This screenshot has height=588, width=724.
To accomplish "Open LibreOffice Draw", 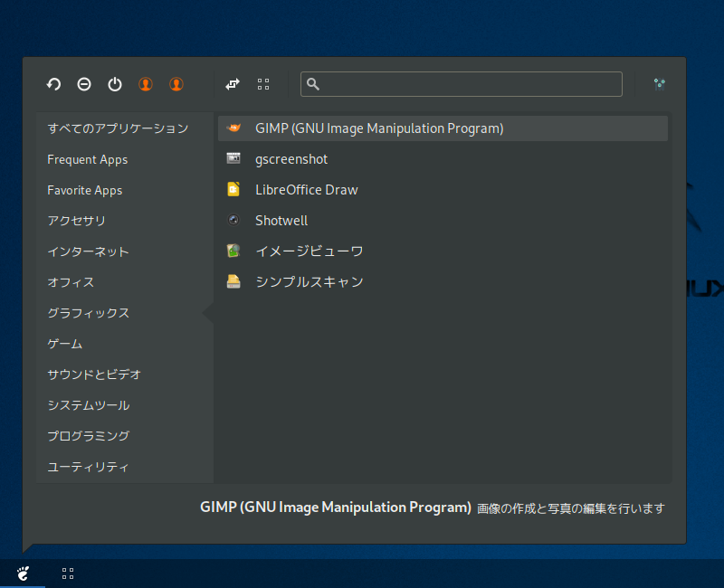I will (x=443, y=190).
